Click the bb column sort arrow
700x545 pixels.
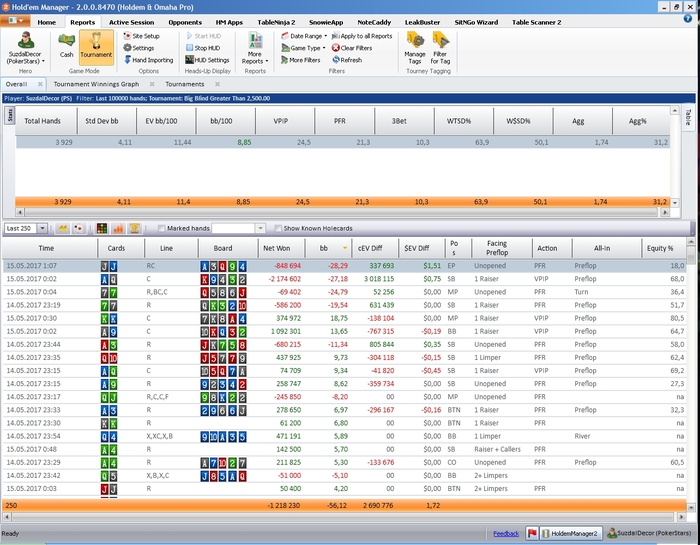coord(345,248)
